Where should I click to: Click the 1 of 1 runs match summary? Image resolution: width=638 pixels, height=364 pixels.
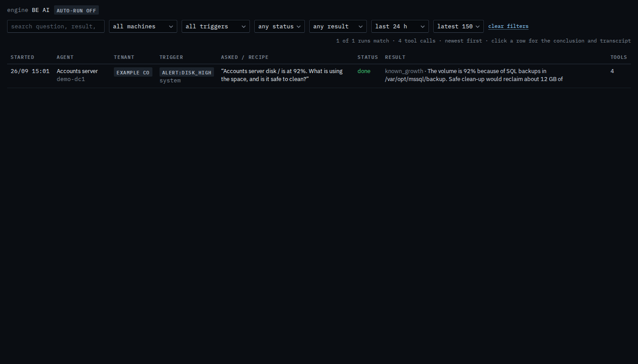pos(362,41)
